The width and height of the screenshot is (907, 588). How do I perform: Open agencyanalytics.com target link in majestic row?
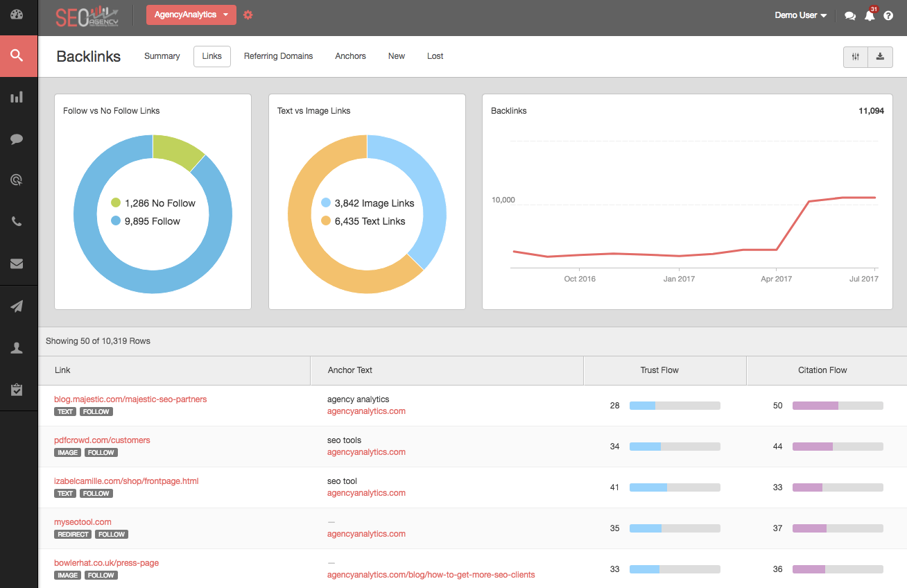pyautogui.click(x=366, y=411)
